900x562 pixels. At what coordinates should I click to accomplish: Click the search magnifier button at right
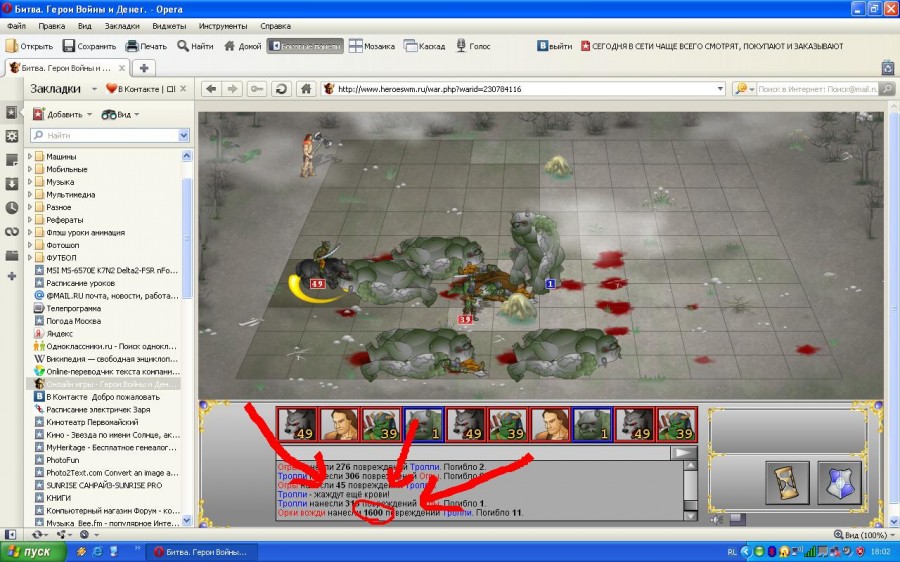[x=887, y=89]
